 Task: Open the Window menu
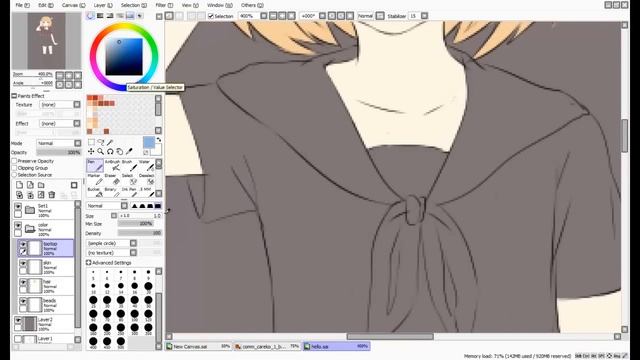click(220, 5)
